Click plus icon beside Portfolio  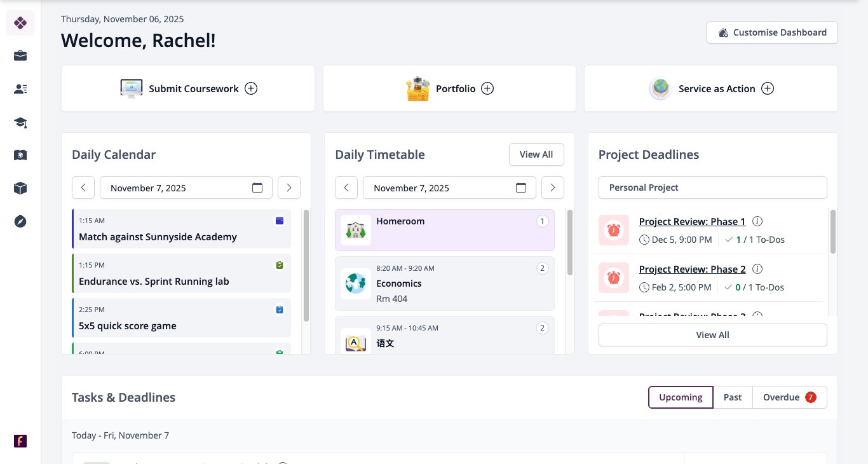click(487, 88)
